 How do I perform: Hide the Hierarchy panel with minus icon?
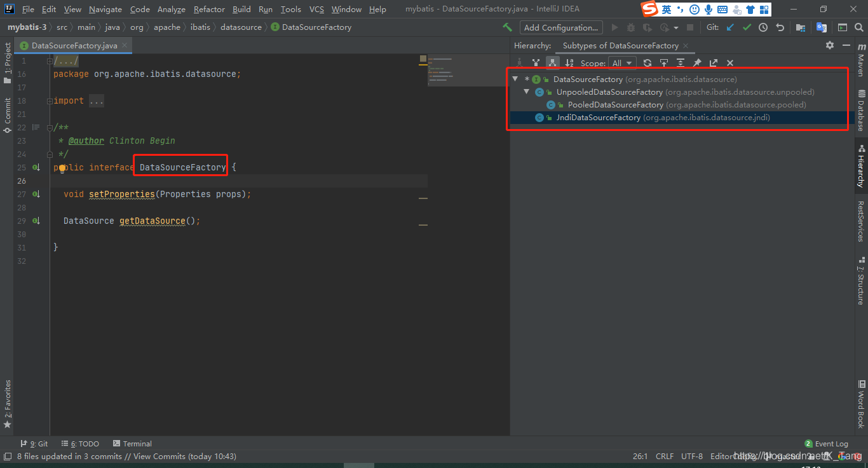coord(846,45)
